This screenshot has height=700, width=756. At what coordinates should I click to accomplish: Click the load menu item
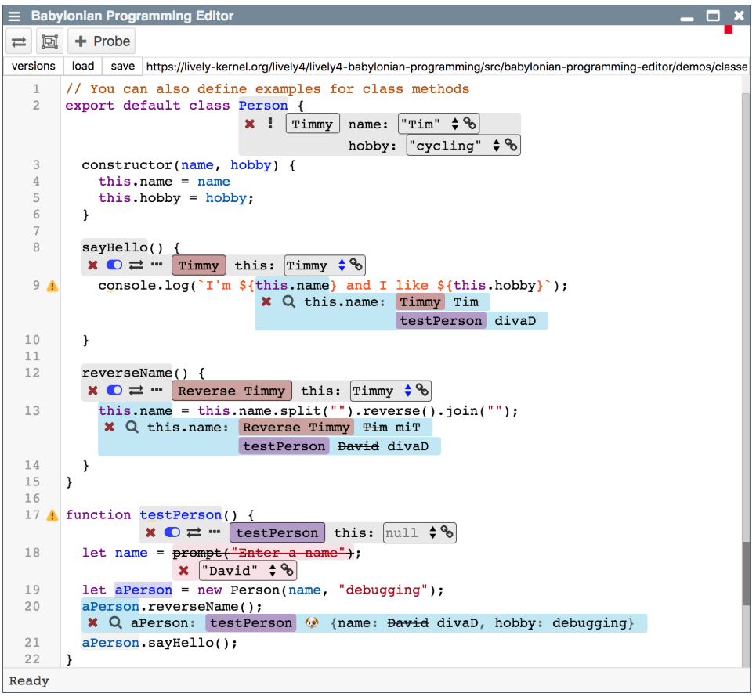click(x=83, y=67)
